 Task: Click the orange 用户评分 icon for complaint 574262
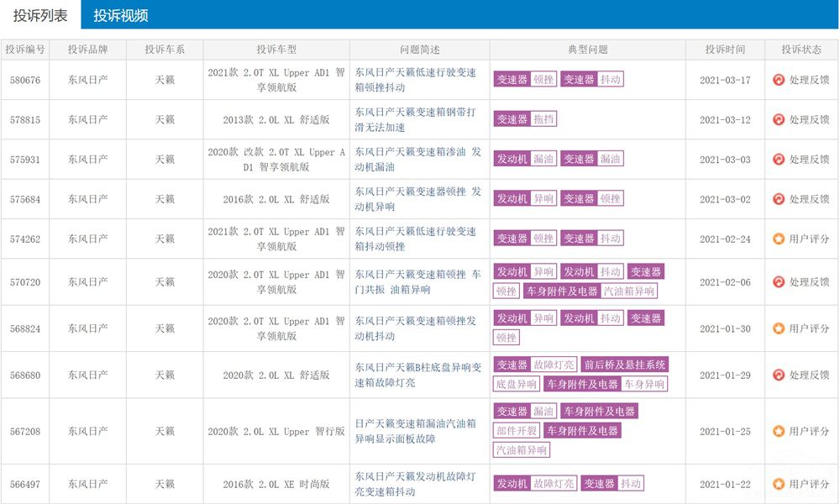click(779, 239)
